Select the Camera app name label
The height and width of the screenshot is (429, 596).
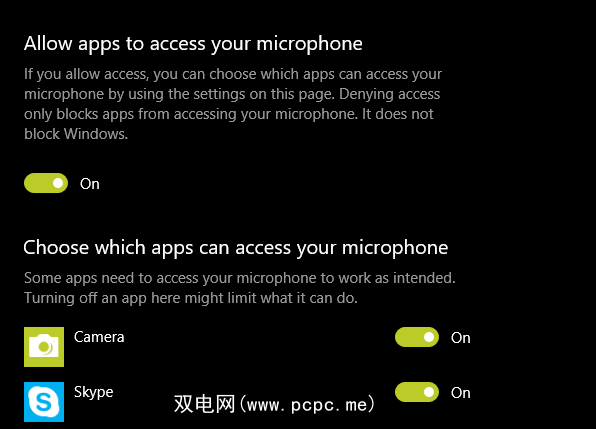pyautogui.click(x=99, y=337)
